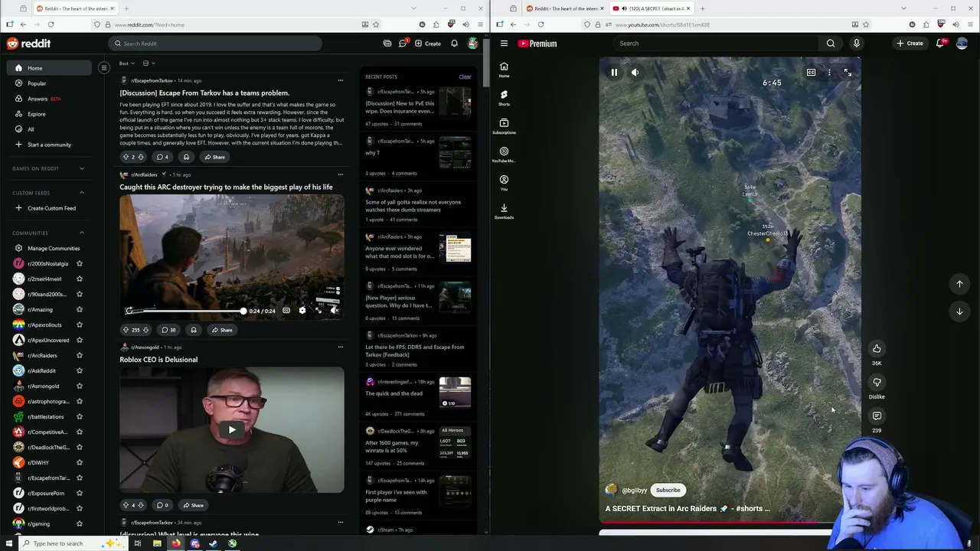
Task: Open 'The quick and the dead' recent post thumbnail
Action: [455, 393]
